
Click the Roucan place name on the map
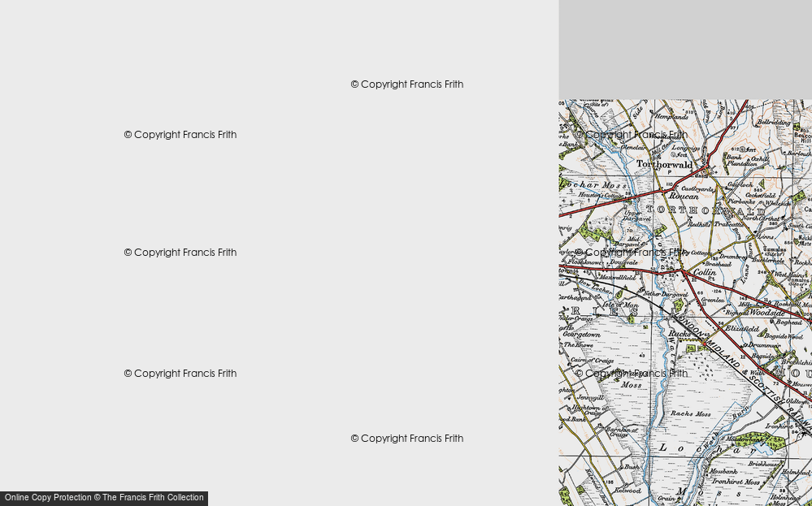click(x=684, y=197)
